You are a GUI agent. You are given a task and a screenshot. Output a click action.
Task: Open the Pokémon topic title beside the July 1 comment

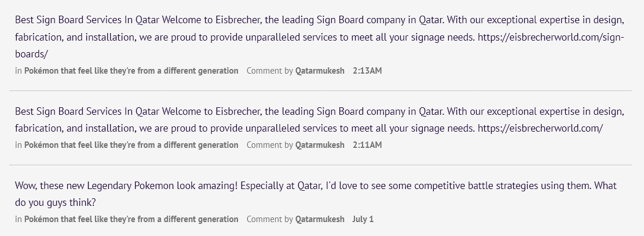(x=131, y=219)
